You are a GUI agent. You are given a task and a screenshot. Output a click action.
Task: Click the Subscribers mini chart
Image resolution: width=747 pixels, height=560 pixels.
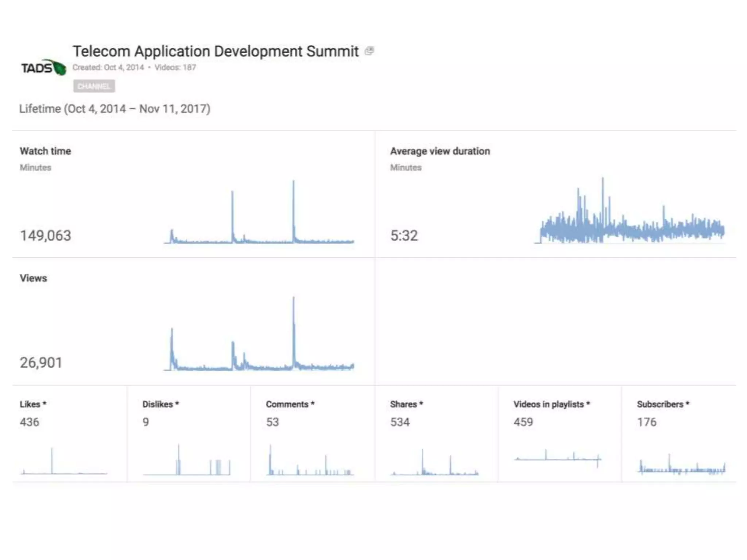681,466
